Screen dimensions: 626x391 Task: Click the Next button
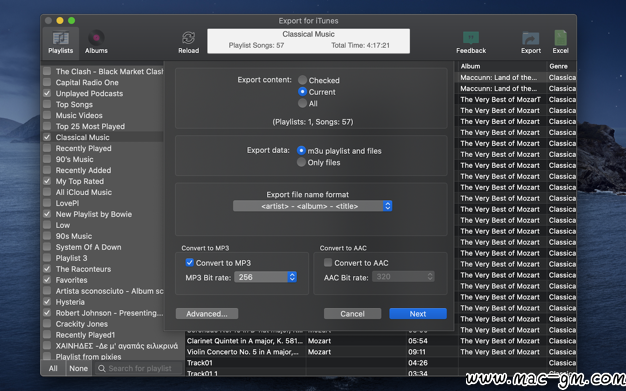click(418, 314)
